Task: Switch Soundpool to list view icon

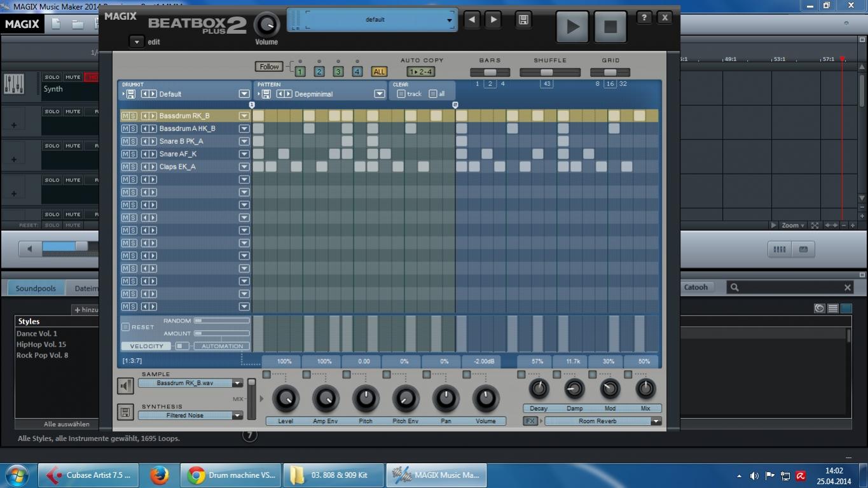Action: 833,309
